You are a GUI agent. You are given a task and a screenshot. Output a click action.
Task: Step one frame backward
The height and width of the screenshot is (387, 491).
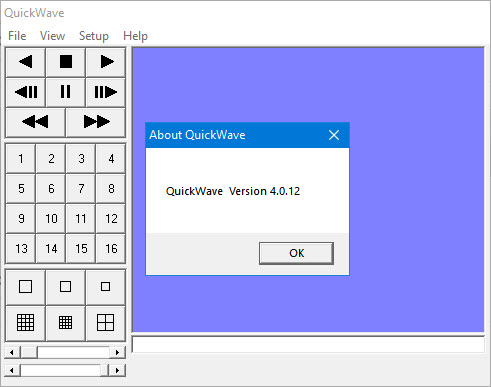26,92
